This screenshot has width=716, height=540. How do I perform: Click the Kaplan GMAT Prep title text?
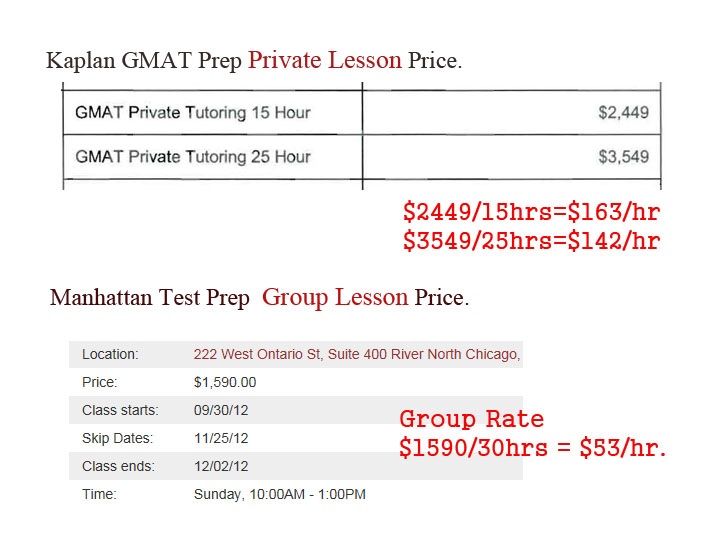tap(143, 61)
